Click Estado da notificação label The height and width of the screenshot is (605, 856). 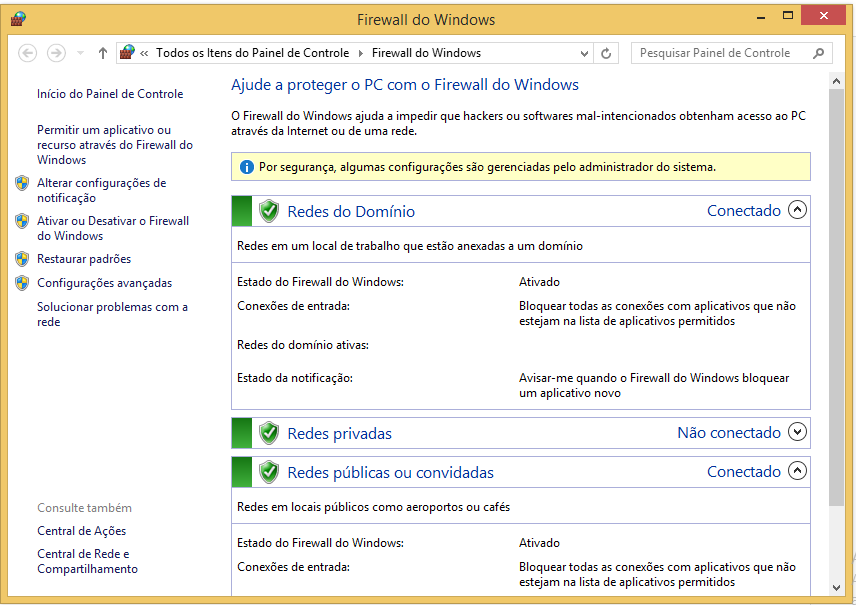tap(295, 378)
